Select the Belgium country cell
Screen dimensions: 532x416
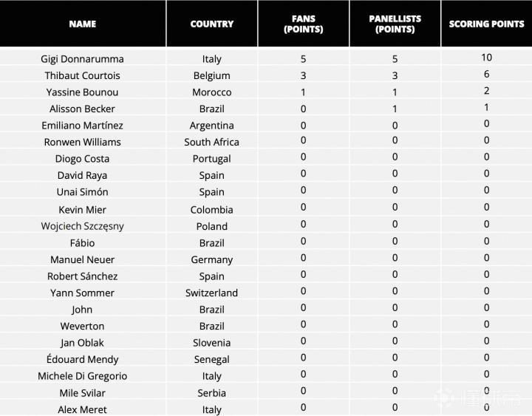coord(212,75)
